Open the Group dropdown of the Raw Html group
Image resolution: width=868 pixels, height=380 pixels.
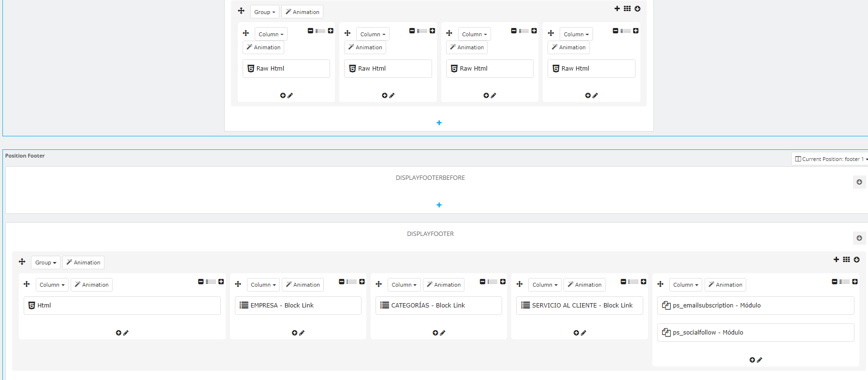(265, 12)
